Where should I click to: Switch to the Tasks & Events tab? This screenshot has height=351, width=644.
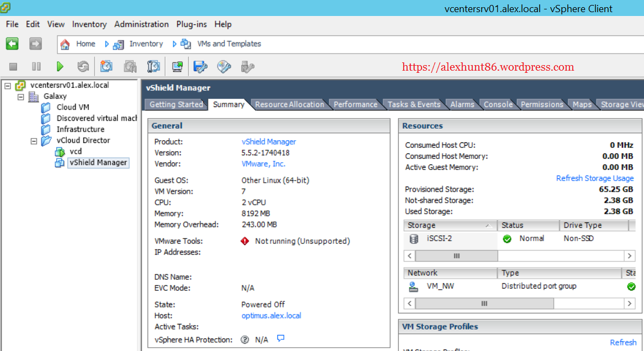click(x=414, y=104)
